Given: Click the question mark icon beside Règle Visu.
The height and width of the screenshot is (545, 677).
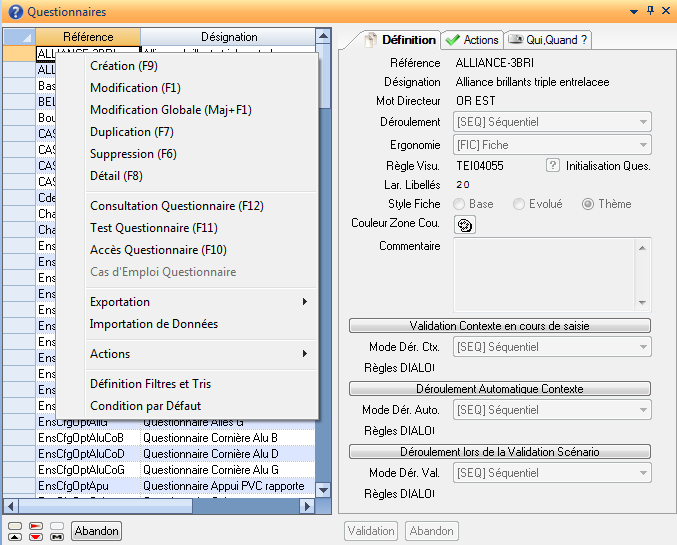Looking at the screenshot, I should [x=552, y=165].
